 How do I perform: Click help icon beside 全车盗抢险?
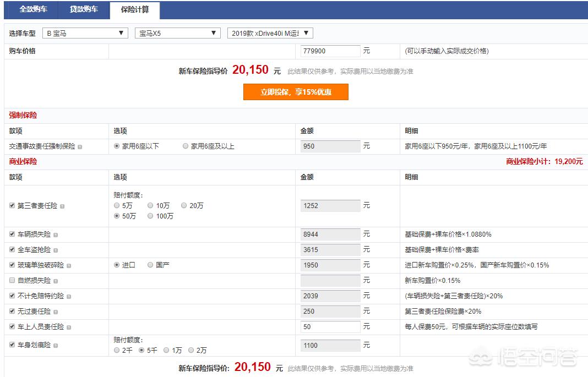[x=56, y=250]
